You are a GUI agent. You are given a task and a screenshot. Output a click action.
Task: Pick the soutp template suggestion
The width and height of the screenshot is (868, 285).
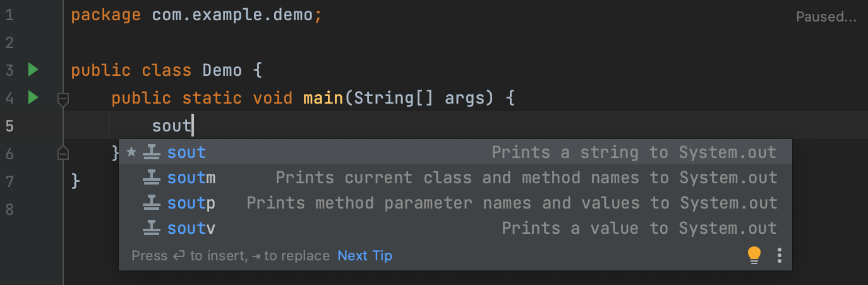(x=191, y=203)
